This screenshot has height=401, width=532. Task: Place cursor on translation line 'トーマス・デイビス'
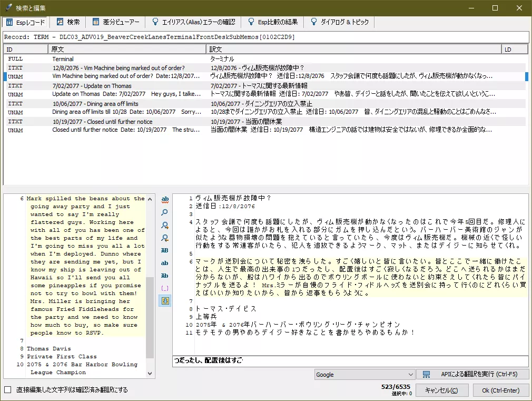click(225, 309)
